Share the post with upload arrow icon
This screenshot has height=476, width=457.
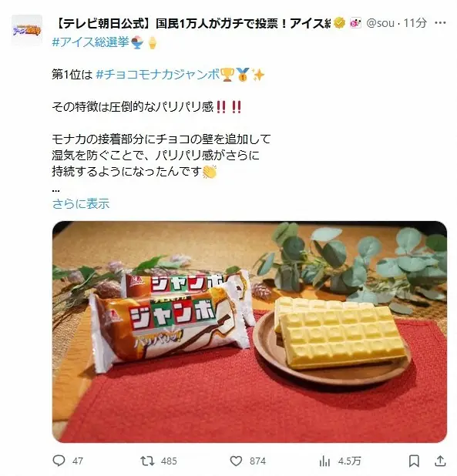point(440,461)
